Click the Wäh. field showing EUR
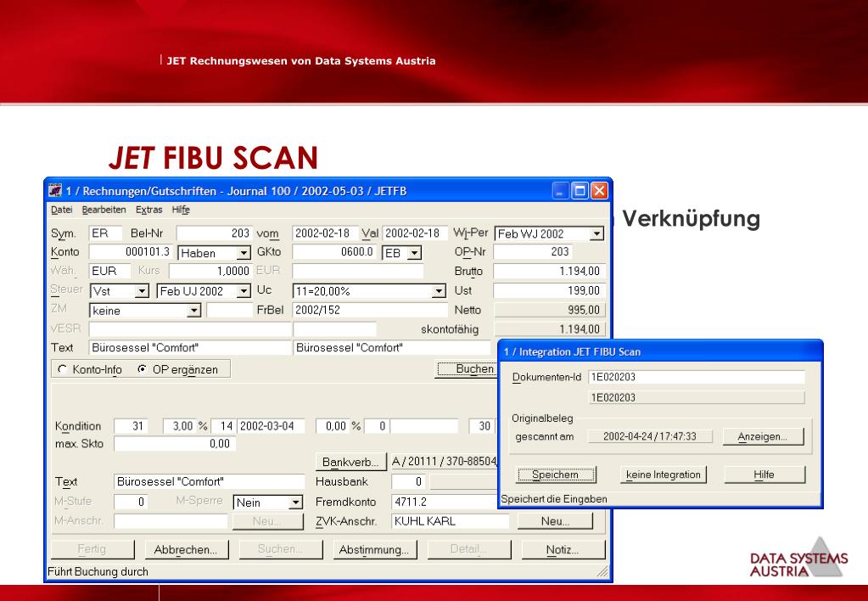 click(x=109, y=271)
